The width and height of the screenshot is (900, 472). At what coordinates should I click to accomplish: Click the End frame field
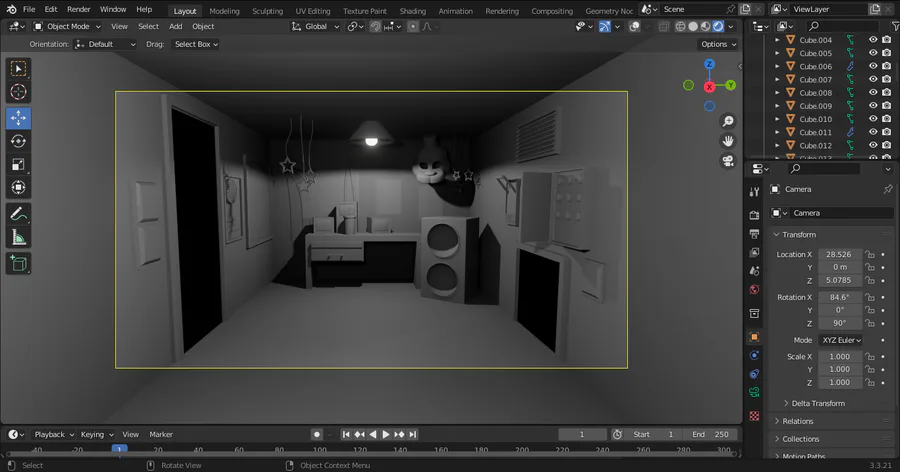(710, 435)
